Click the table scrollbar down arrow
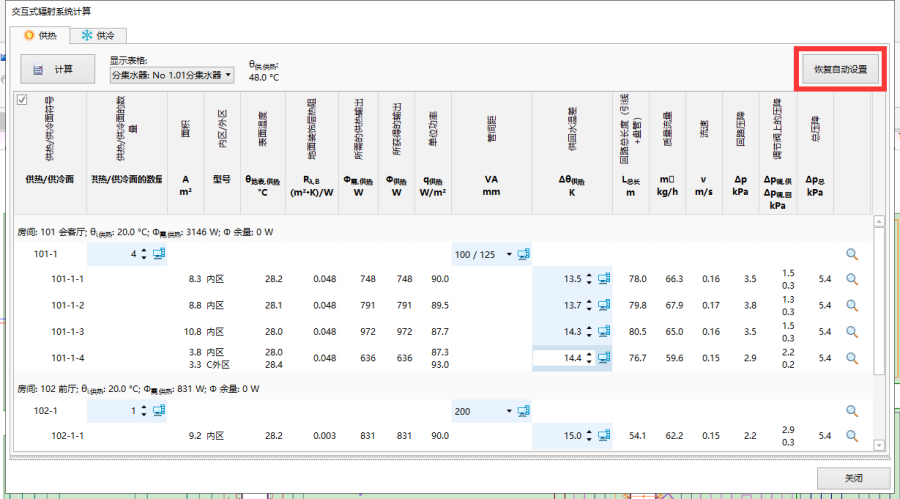This screenshot has width=900, height=499. click(879, 445)
